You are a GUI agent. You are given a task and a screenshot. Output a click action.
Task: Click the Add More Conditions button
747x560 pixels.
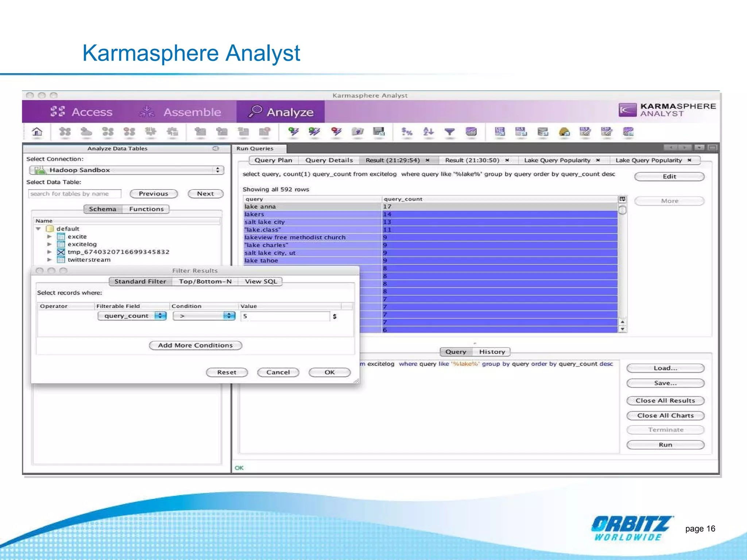click(x=196, y=346)
